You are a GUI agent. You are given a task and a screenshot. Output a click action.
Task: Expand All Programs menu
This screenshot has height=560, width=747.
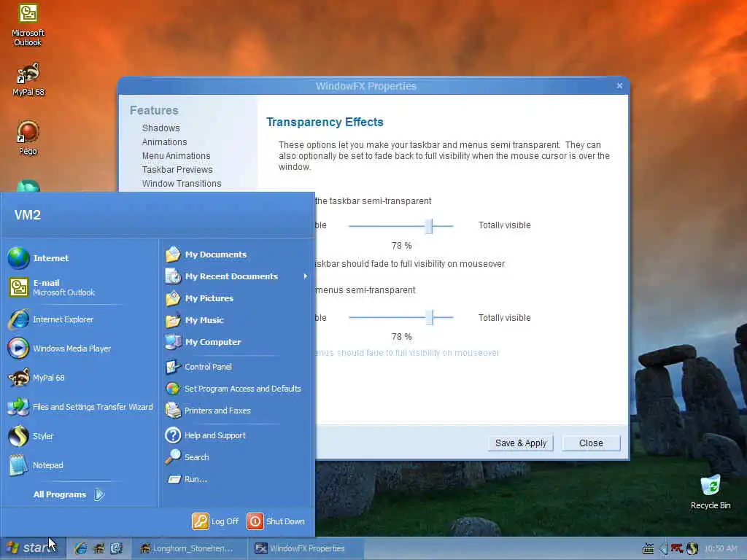(x=69, y=494)
